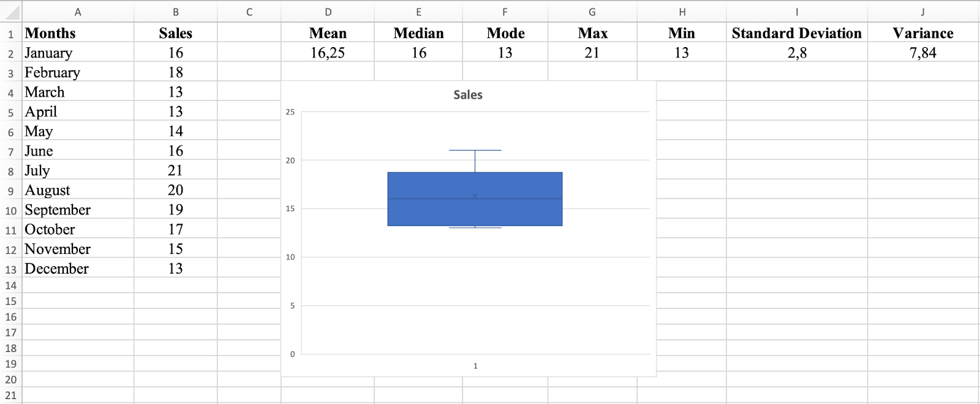
Task: Select column header J
Action: coord(923,11)
